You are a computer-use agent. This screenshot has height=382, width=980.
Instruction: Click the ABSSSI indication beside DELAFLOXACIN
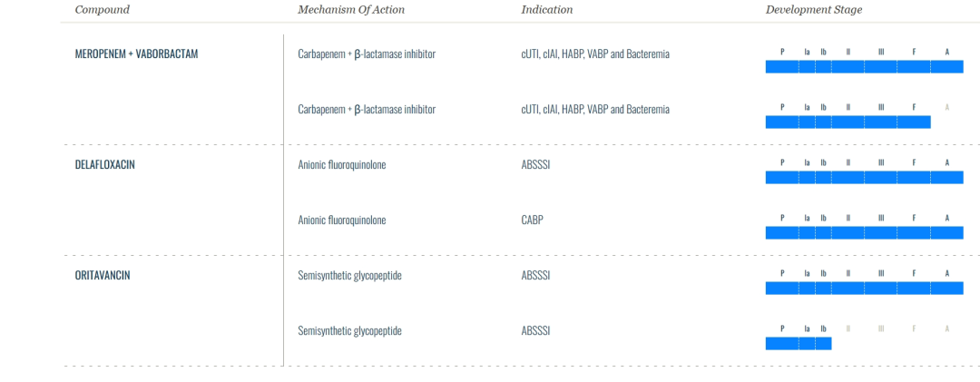pos(535,165)
